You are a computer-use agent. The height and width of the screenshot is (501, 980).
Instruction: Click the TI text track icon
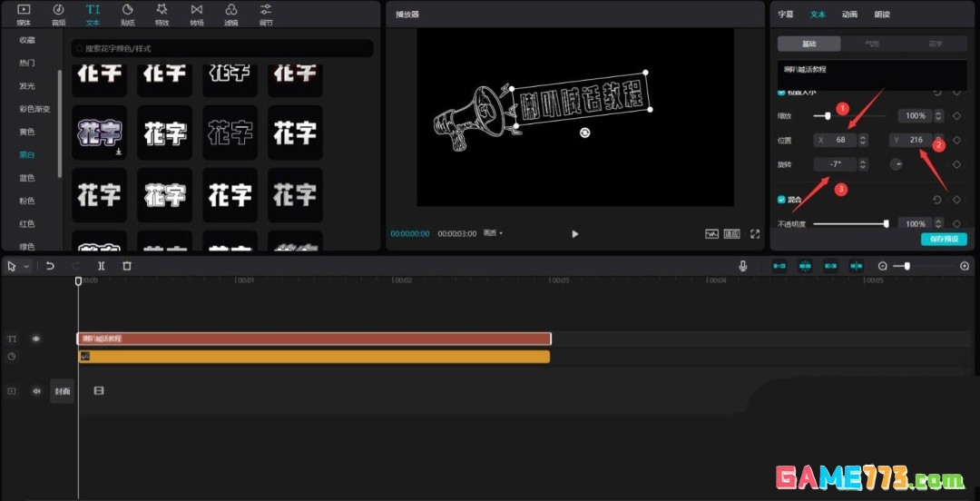click(x=11, y=339)
